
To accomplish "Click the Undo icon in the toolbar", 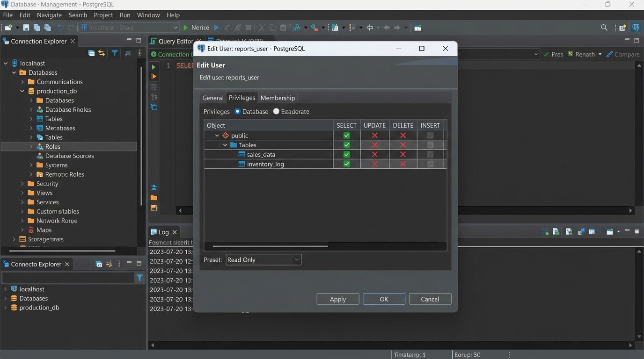I will (61, 28).
